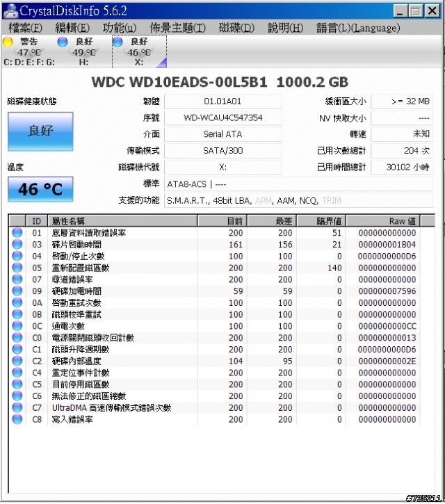
Task: Click the status orb for attribute 03
Action: [x=17, y=244]
